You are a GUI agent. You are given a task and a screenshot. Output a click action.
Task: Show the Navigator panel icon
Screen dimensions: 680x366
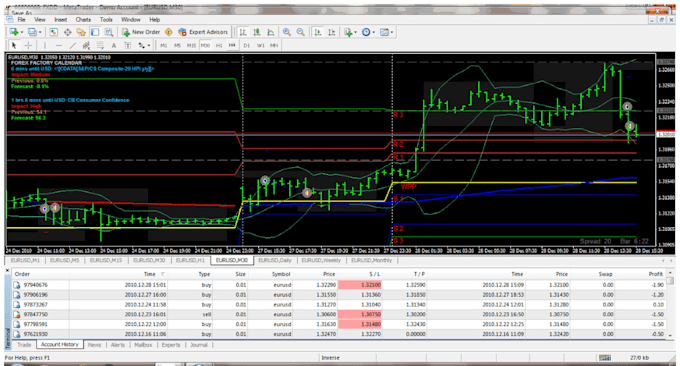(81, 32)
